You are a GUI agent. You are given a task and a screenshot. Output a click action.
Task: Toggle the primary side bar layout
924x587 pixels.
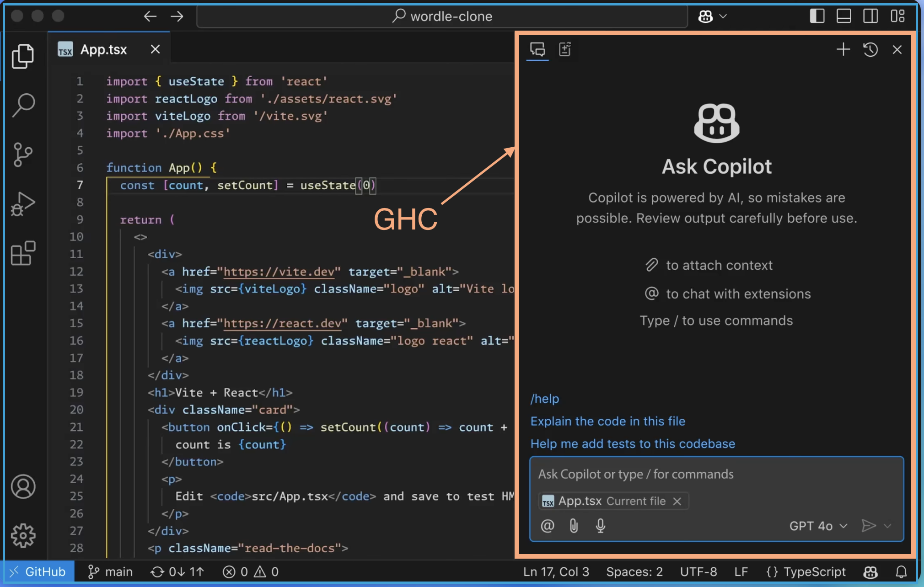817,16
